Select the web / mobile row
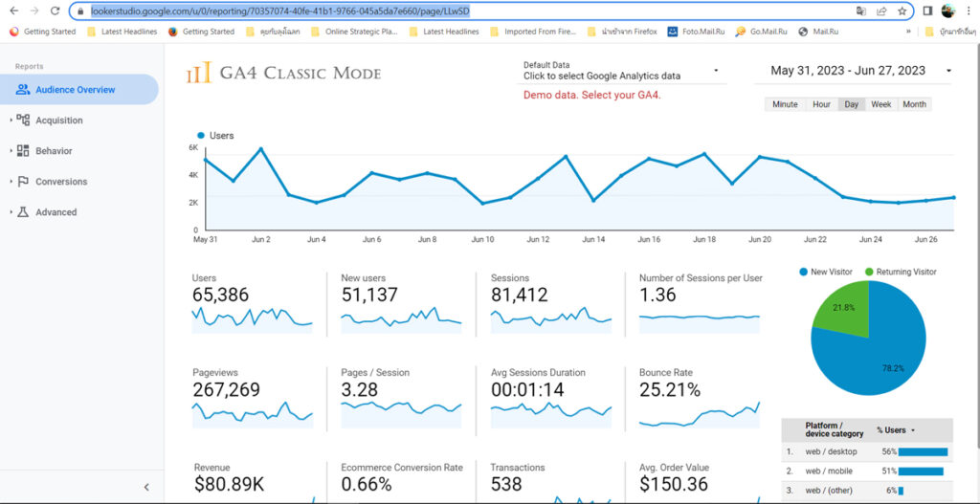980x504 pixels. pos(867,471)
